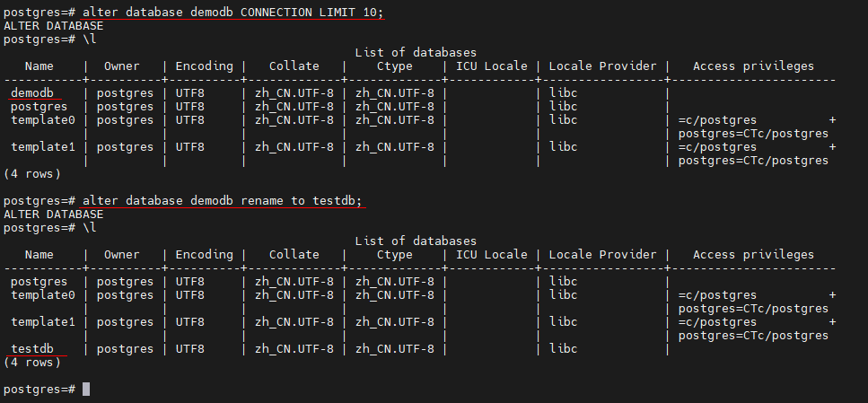Click the Collate header in the first table

tap(294, 66)
